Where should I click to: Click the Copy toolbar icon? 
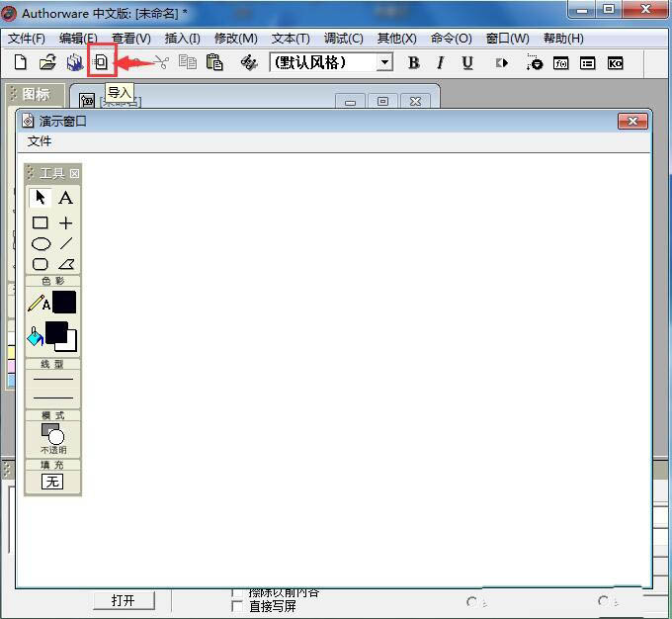point(188,62)
